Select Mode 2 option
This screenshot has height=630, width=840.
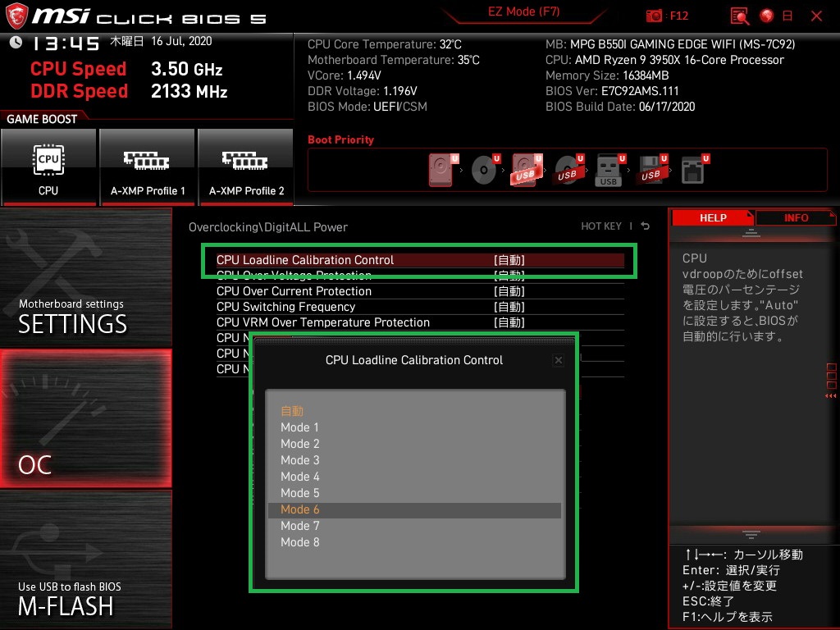pos(414,444)
